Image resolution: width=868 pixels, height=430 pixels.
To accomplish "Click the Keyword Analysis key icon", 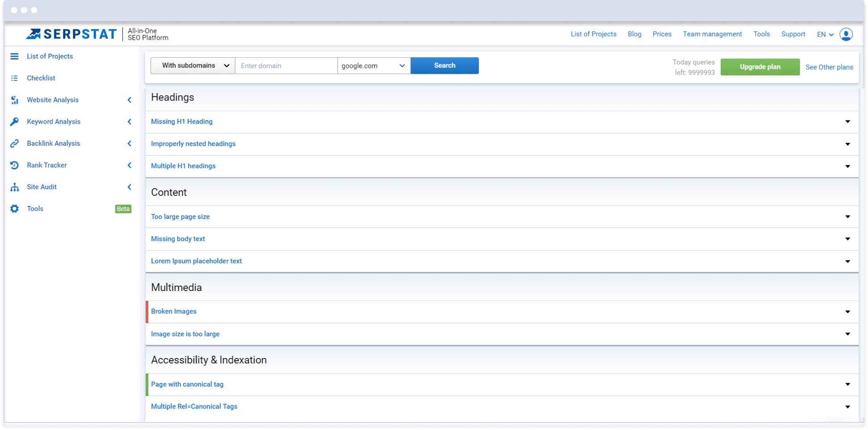I will tap(14, 122).
